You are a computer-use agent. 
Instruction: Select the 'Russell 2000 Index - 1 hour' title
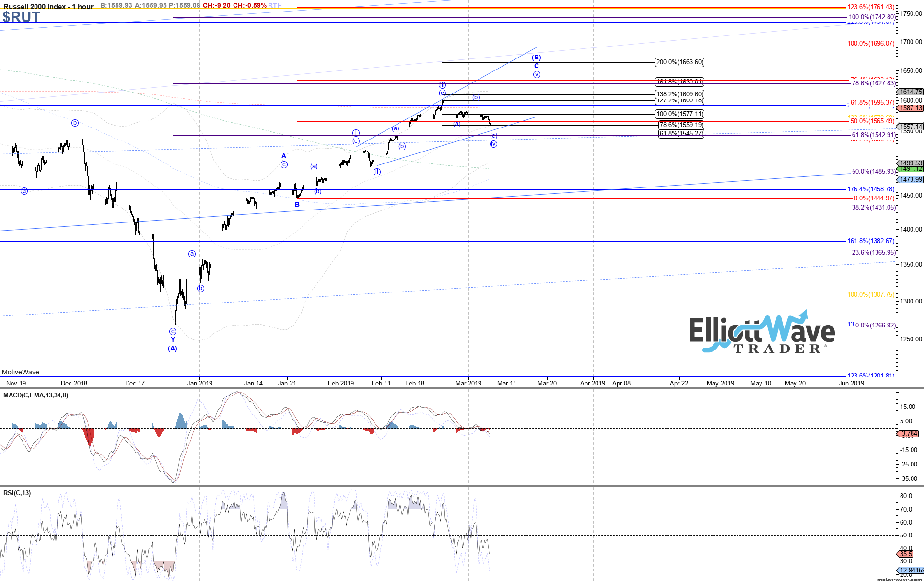48,6
